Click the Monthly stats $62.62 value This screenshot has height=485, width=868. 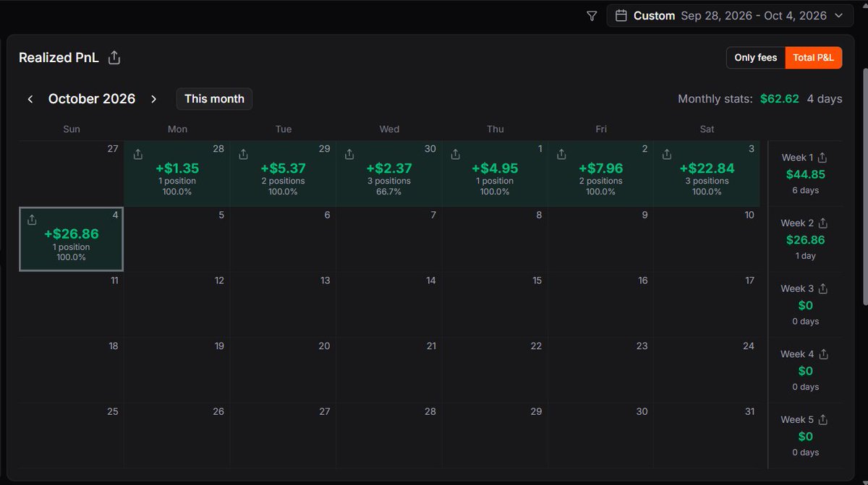780,99
